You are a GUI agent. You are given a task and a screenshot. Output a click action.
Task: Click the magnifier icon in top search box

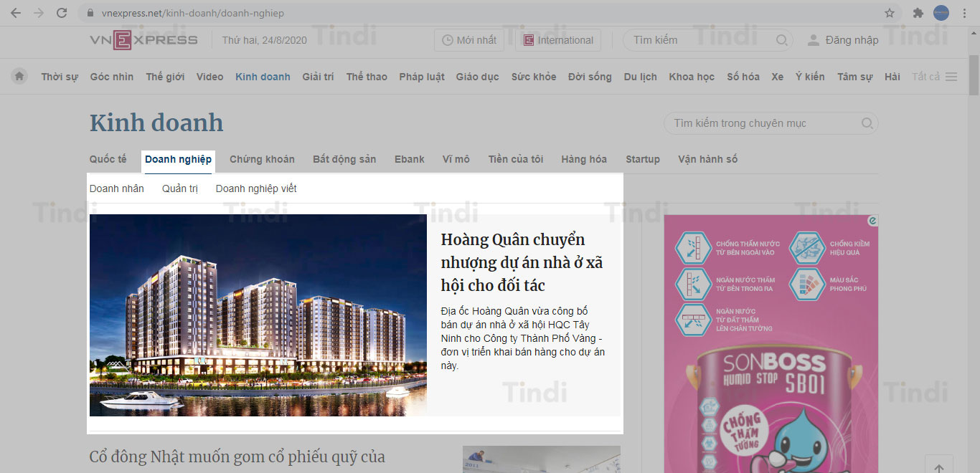point(782,40)
